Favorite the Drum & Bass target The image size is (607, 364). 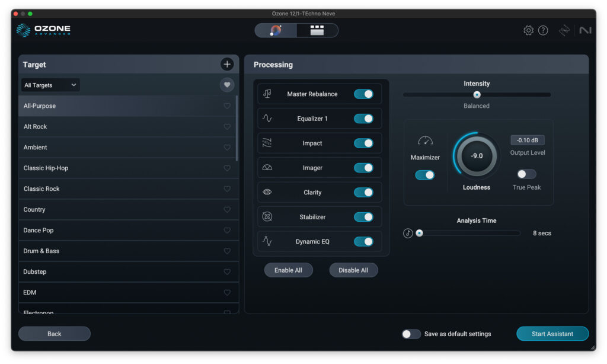(x=227, y=251)
